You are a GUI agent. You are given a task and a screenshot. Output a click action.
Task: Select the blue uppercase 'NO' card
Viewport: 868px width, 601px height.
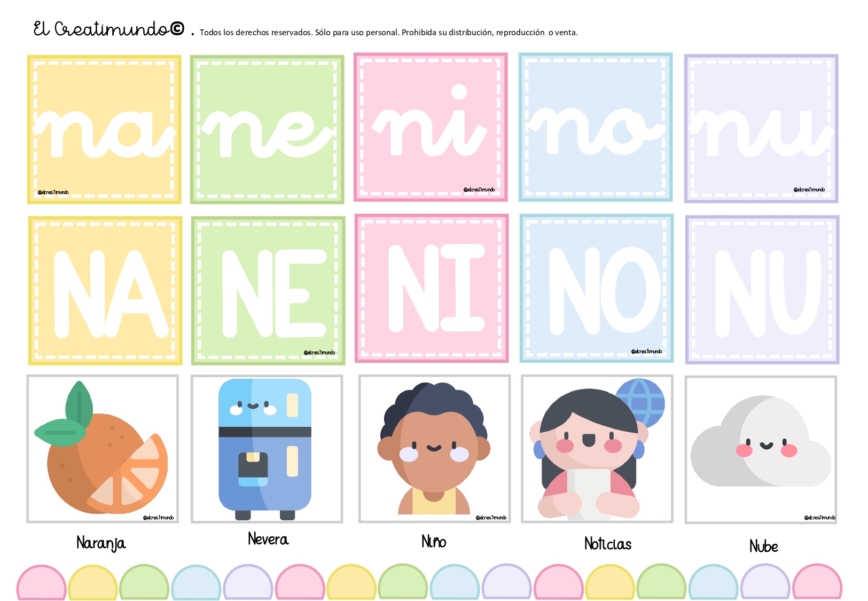tap(597, 288)
